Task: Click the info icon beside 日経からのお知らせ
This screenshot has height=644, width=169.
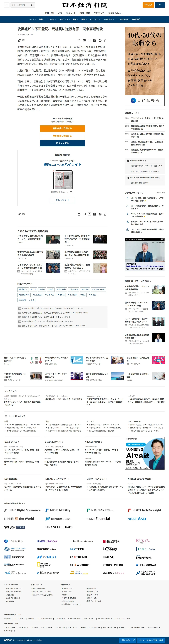Action: pos(128,161)
